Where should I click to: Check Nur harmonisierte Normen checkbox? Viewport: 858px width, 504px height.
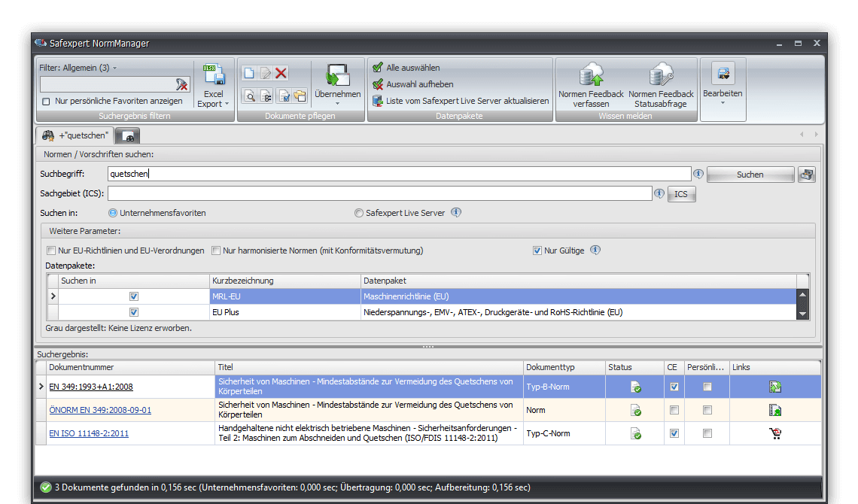(216, 250)
